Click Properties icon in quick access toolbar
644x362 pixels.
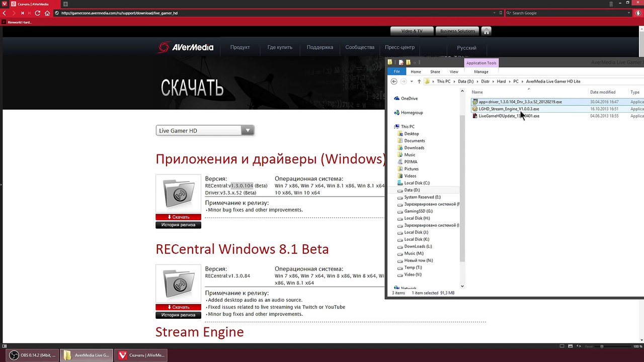[x=401, y=63]
